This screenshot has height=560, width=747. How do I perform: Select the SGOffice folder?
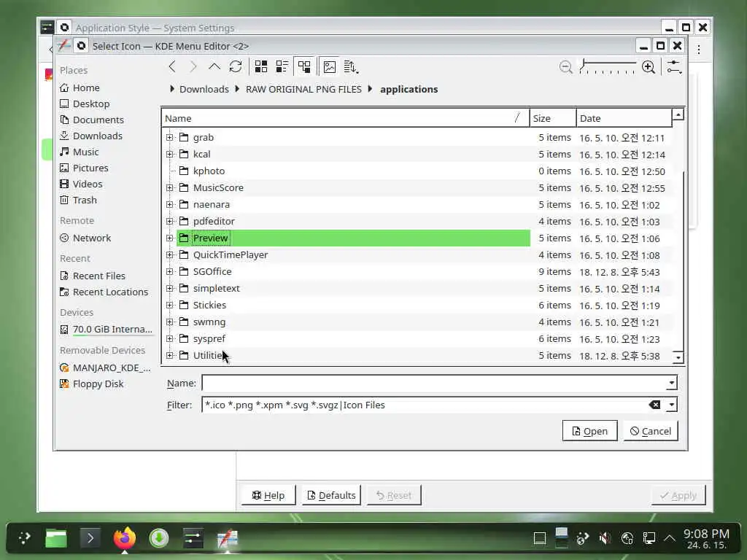(x=212, y=272)
